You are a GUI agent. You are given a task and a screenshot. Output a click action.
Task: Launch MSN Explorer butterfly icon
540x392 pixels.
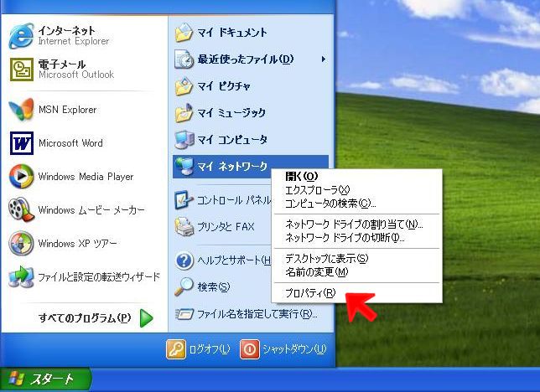click(21, 110)
